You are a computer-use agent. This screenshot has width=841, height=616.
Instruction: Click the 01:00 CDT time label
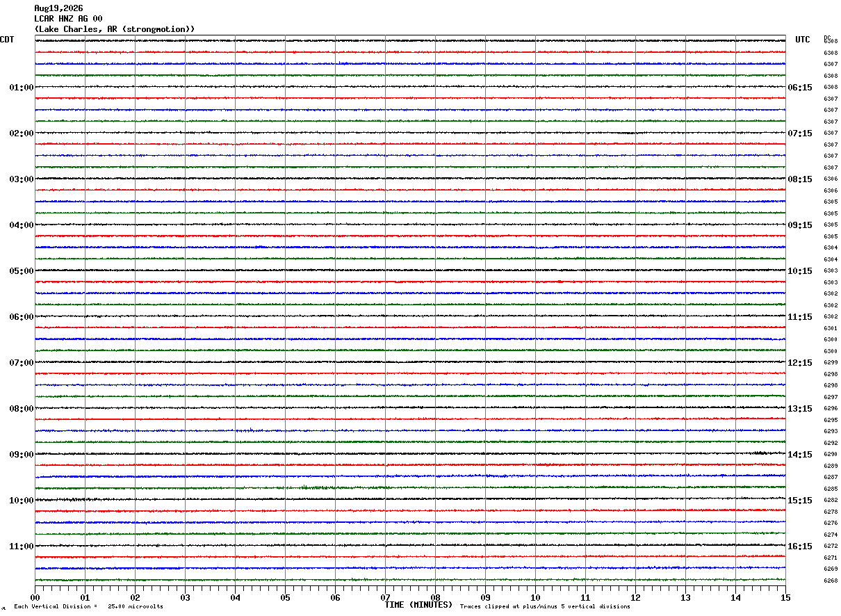pos(22,88)
